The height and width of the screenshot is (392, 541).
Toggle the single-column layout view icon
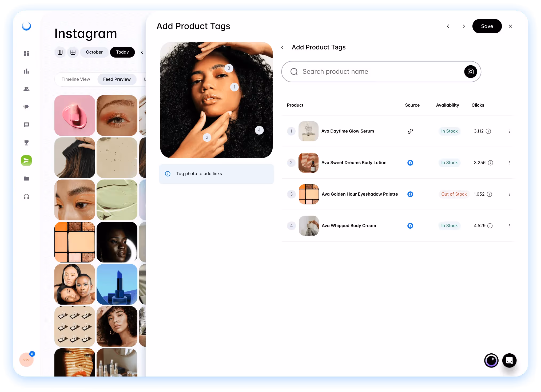pyautogui.click(x=60, y=52)
